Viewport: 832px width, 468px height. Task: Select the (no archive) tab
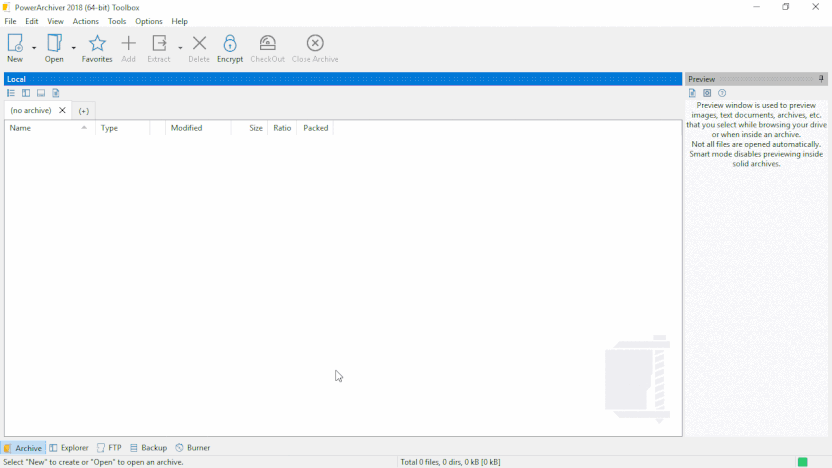(x=31, y=110)
